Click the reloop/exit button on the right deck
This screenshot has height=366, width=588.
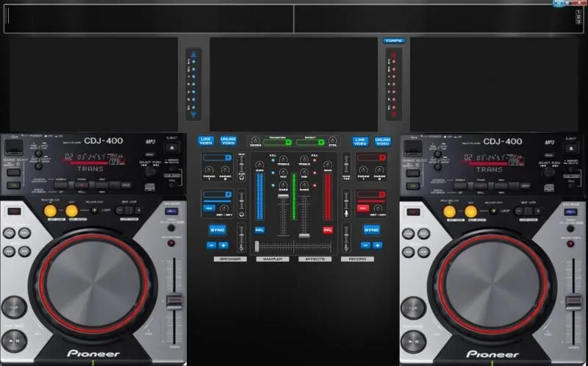(x=493, y=211)
